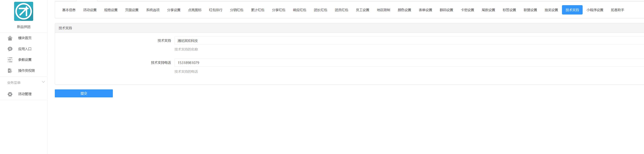
Task: Open 参数设置 in the sidebar
Action: pos(25,60)
